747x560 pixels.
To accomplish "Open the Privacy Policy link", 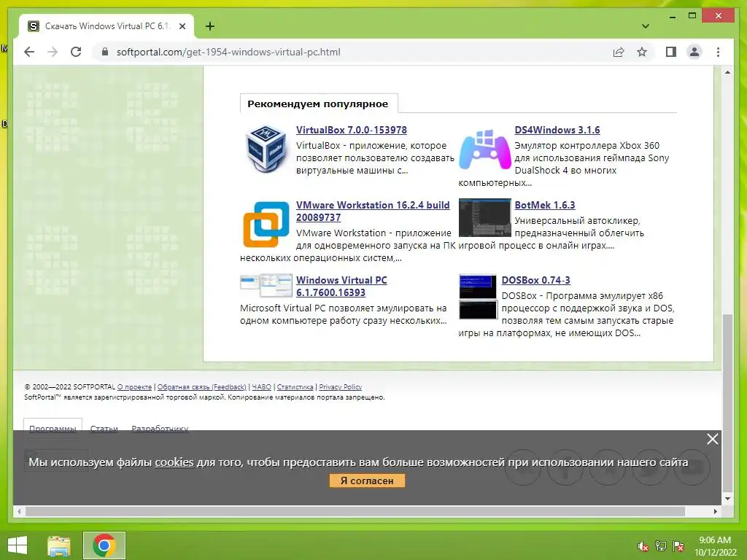I will 340,387.
